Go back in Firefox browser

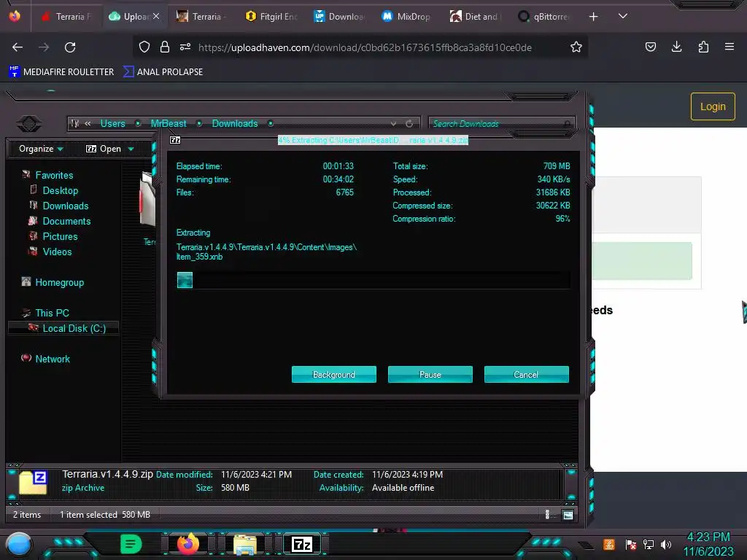click(x=18, y=47)
